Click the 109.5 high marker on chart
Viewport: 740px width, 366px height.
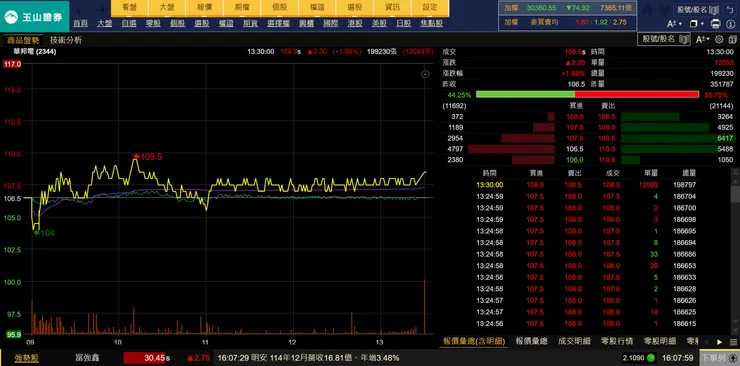point(149,157)
